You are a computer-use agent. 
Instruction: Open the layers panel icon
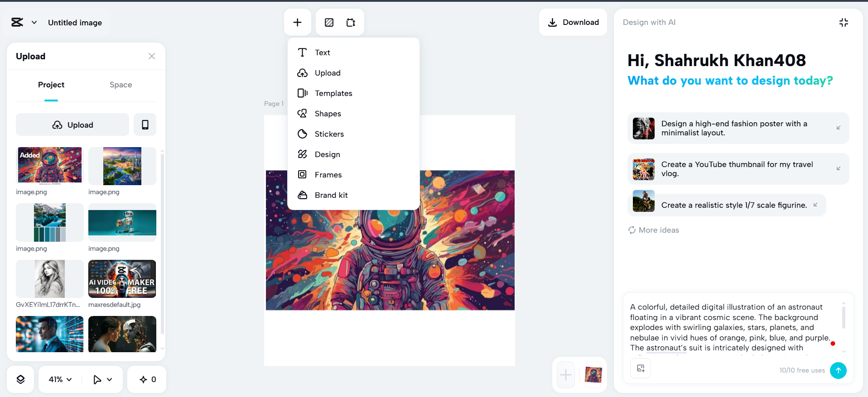[x=20, y=379]
